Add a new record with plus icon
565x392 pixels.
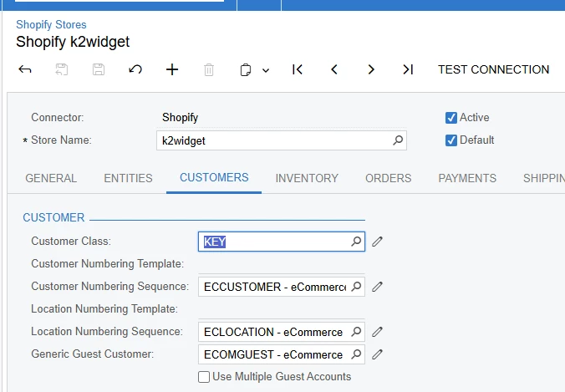point(172,69)
